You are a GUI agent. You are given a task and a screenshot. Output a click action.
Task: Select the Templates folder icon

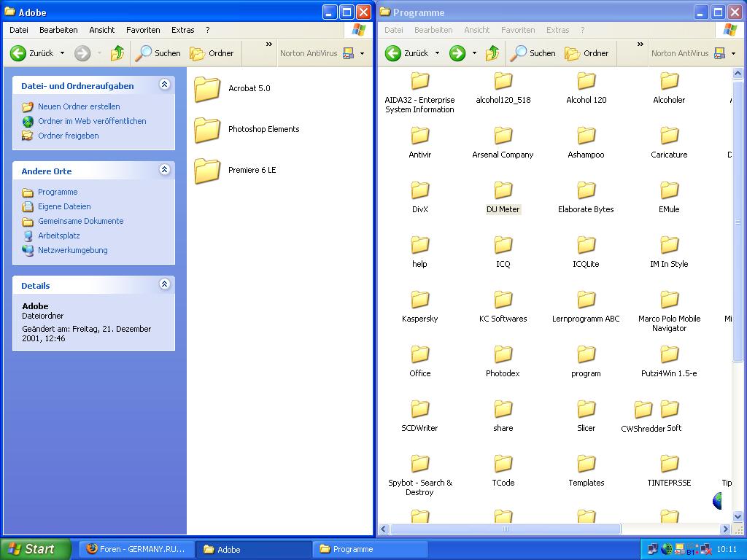(x=586, y=464)
